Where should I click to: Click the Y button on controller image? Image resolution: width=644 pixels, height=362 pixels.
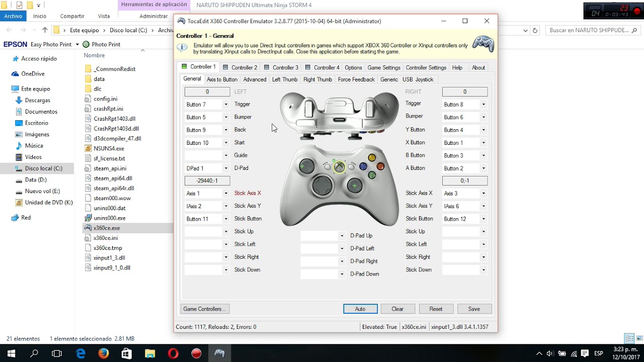coord(372,157)
